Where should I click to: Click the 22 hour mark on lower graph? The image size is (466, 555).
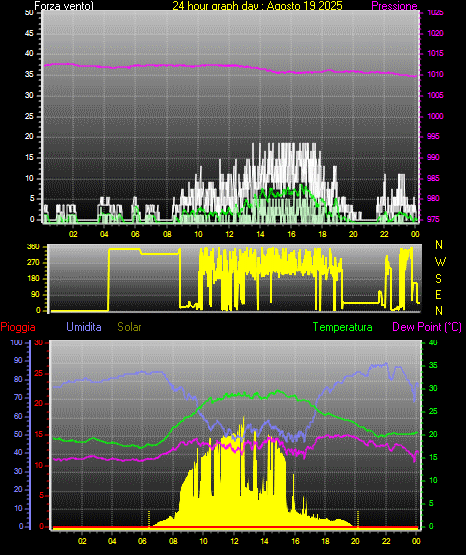click(x=386, y=541)
